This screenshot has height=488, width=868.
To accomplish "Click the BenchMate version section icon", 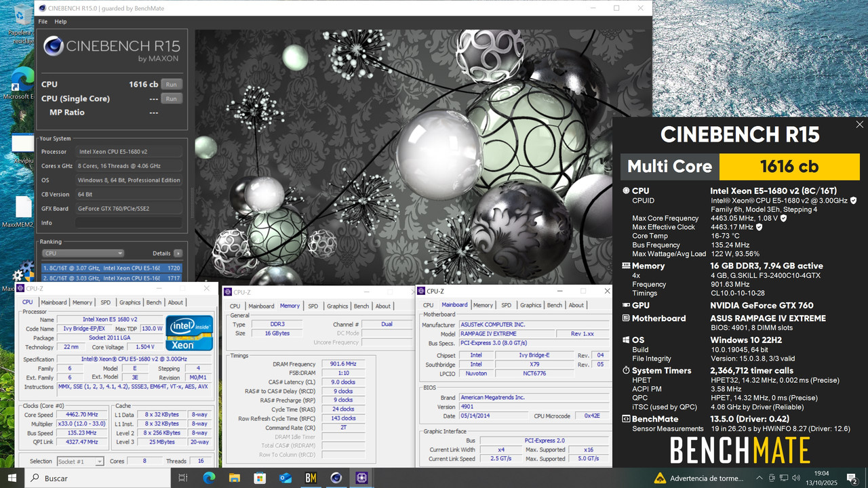I will [626, 420].
